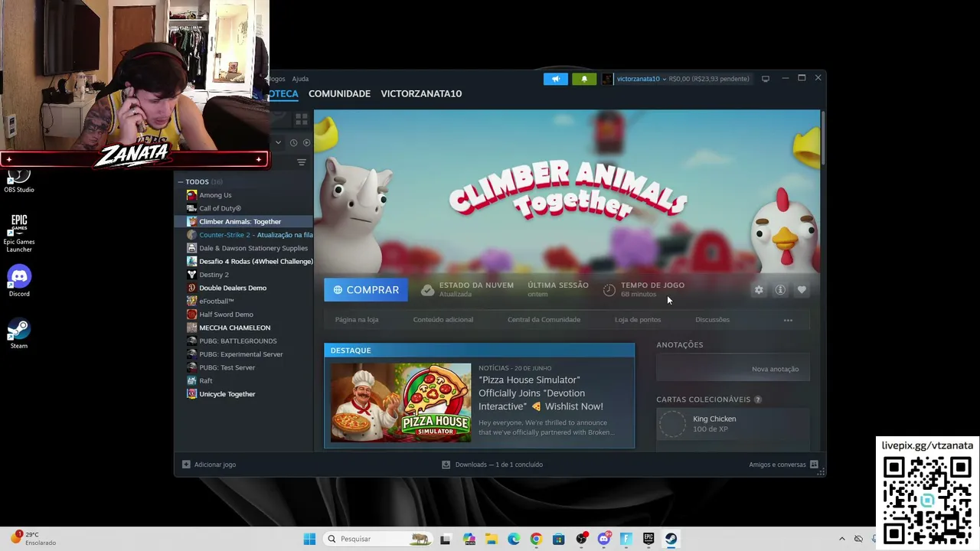Open Windows Start menu

click(309, 539)
